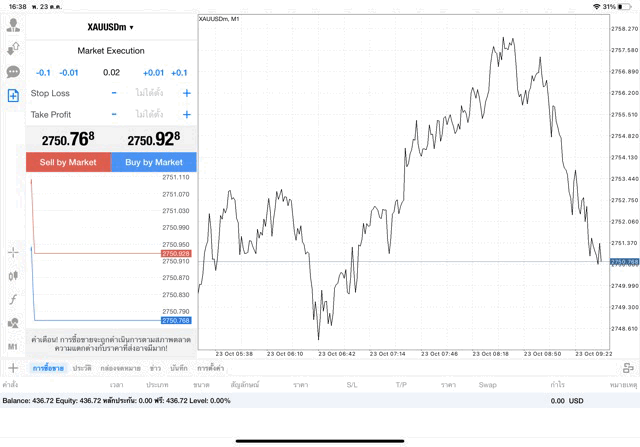The height and width of the screenshot is (447, 640).
Task: Open the XAUUSDm symbol dropdown
Action: pos(110,27)
